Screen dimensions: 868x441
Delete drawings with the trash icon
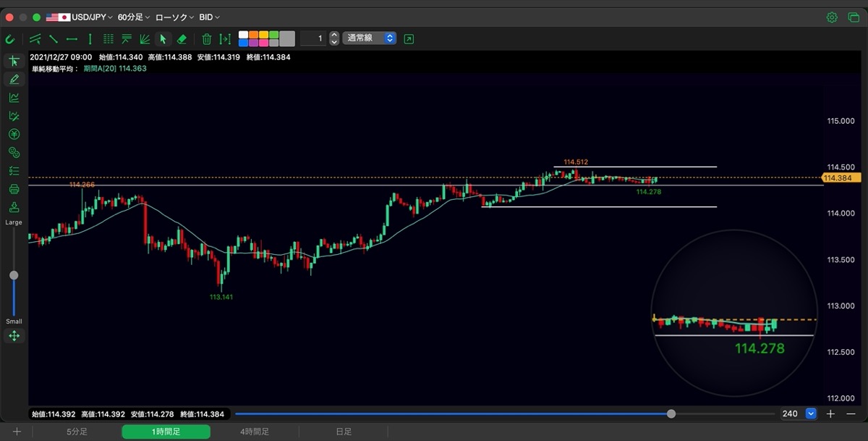pyautogui.click(x=207, y=39)
